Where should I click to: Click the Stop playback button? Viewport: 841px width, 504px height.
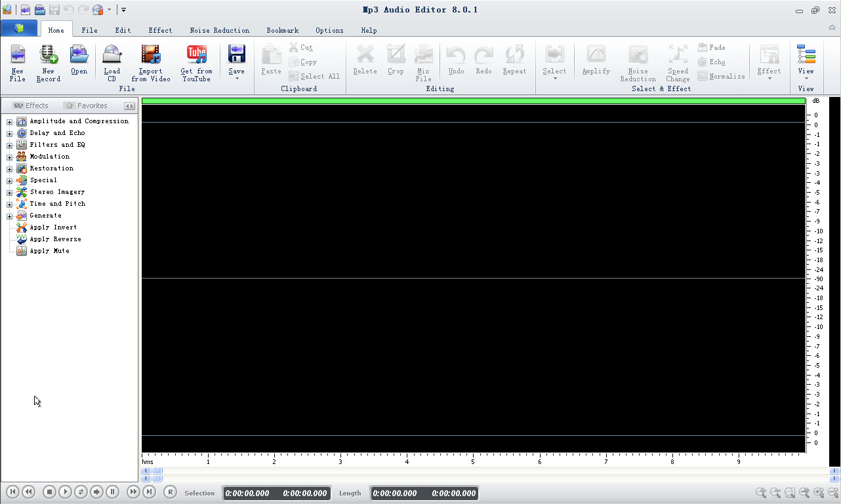[x=49, y=492]
